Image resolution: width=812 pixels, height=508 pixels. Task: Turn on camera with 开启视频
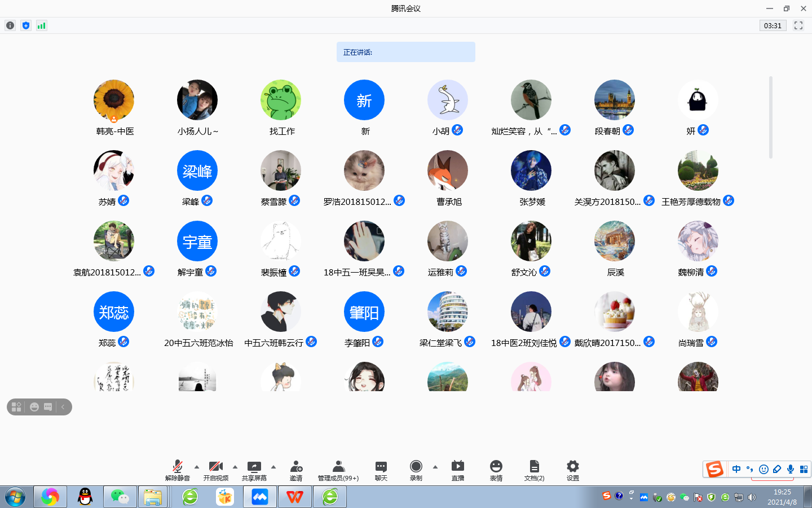tap(216, 470)
